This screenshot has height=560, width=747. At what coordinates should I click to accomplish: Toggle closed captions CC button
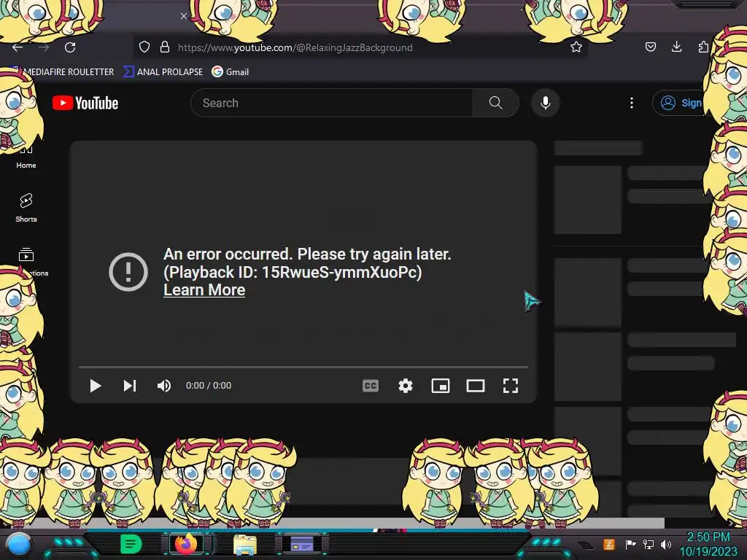pyautogui.click(x=370, y=386)
